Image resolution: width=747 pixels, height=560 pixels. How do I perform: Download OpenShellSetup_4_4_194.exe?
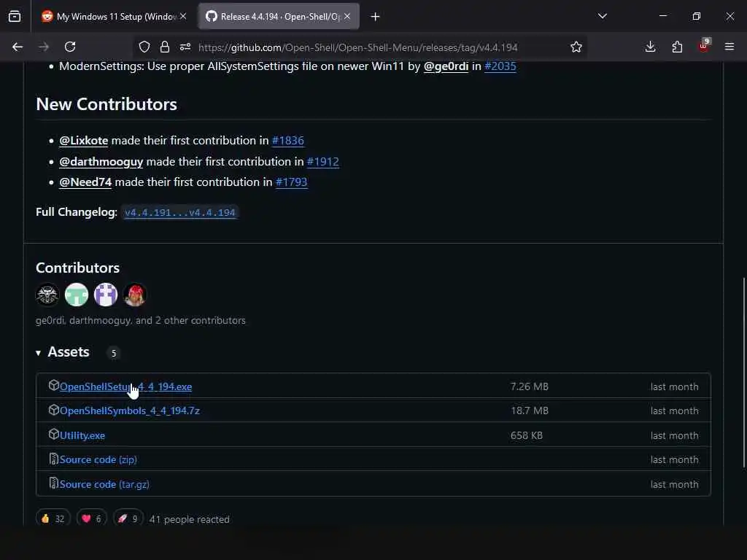coord(125,386)
